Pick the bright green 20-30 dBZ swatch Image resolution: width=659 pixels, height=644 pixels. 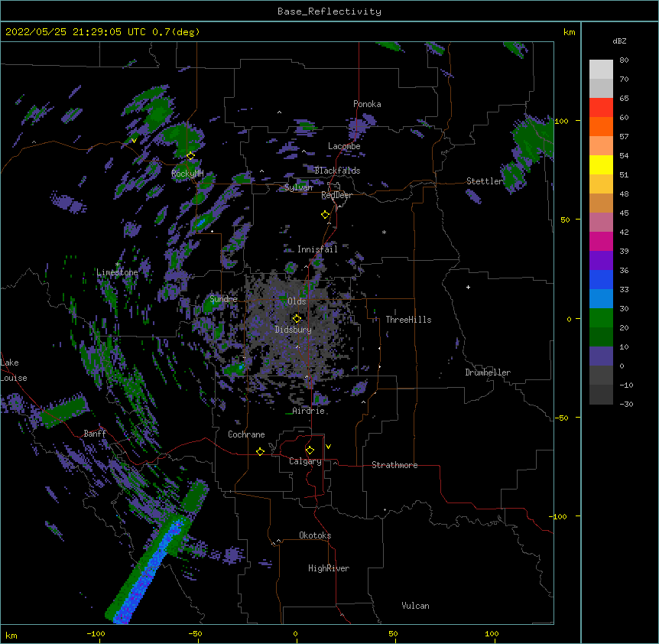click(x=601, y=318)
